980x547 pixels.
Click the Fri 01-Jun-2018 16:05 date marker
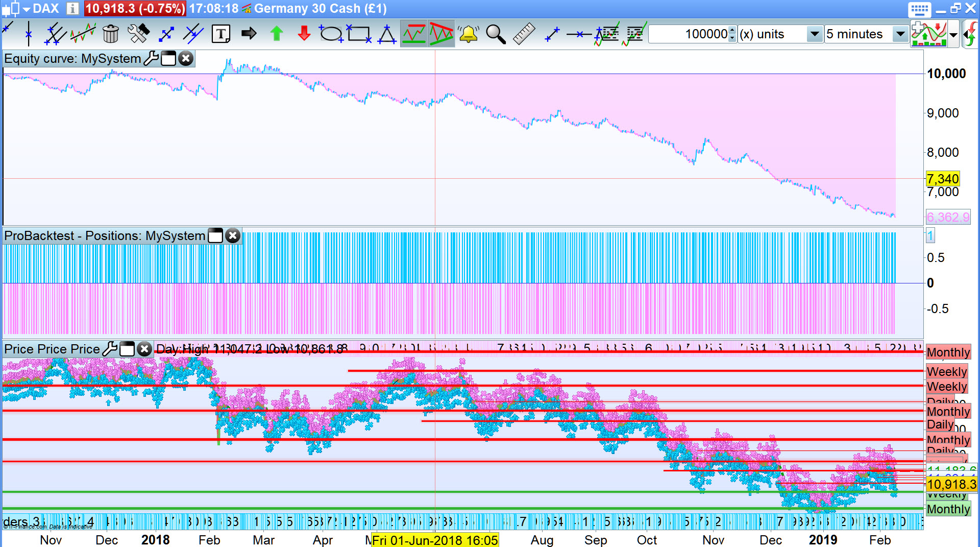tap(435, 540)
